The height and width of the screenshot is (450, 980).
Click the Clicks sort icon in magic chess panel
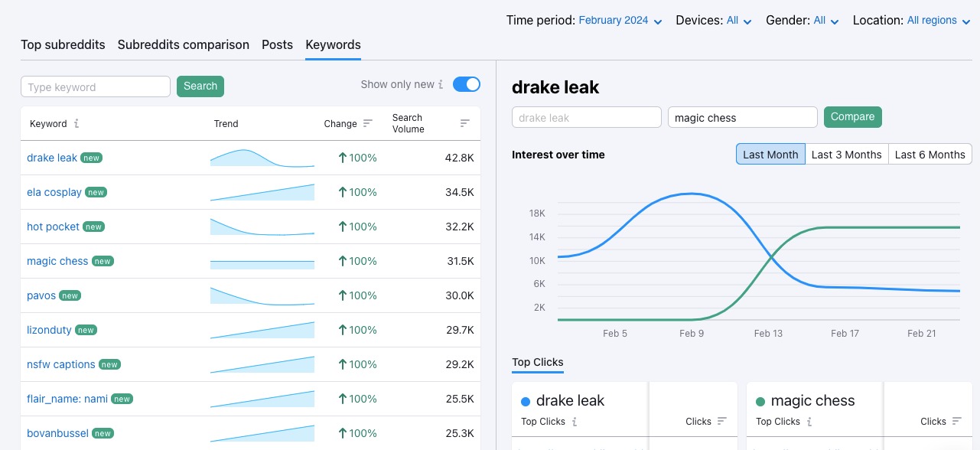pyautogui.click(x=956, y=422)
